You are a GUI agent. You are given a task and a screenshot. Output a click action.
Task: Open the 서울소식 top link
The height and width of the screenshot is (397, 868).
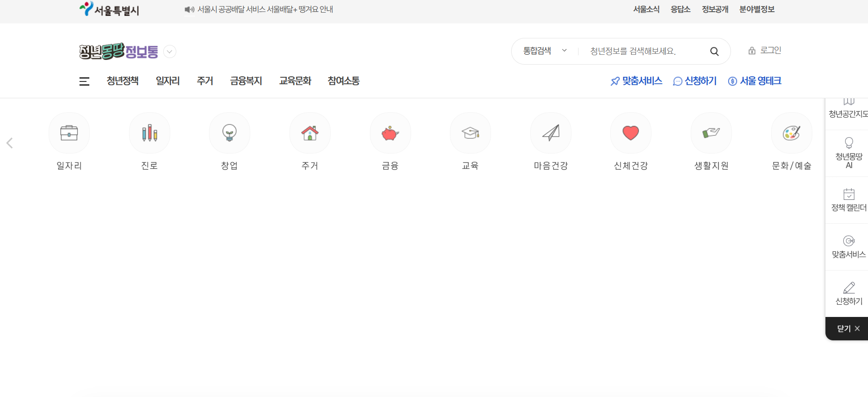tap(646, 9)
